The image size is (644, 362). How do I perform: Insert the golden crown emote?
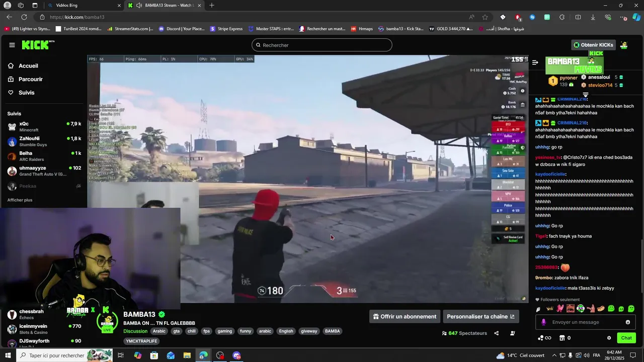point(550,309)
